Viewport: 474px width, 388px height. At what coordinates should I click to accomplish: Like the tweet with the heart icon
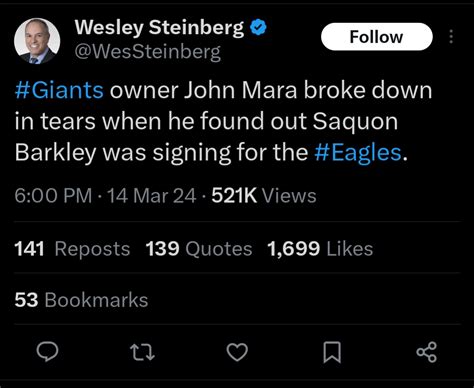coord(237,352)
